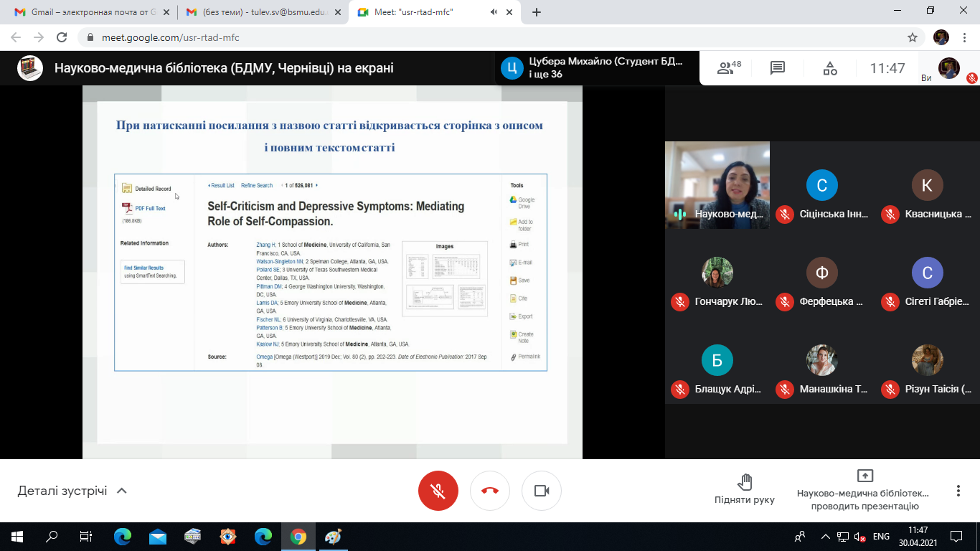The height and width of the screenshot is (551, 980).
Task: Open the chat panel icon
Action: click(x=778, y=68)
